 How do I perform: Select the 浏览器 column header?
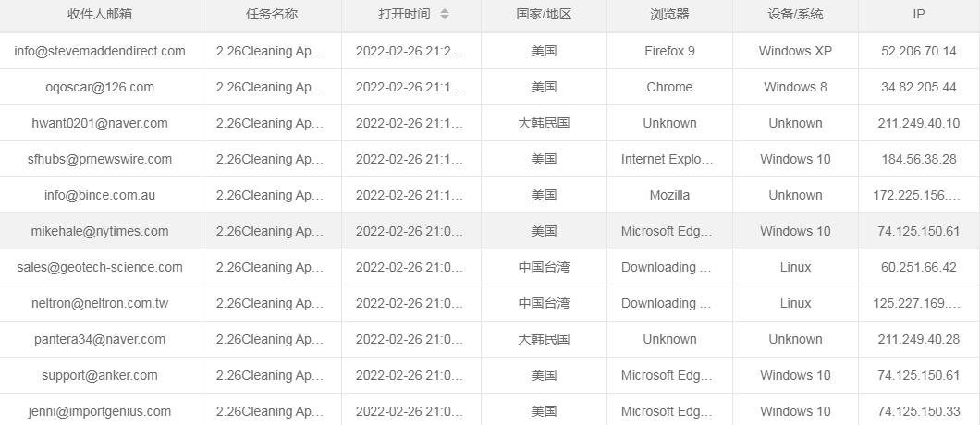pyautogui.click(x=669, y=14)
